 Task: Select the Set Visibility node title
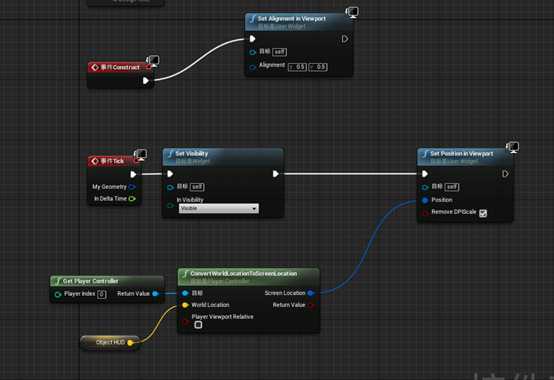(x=191, y=154)
